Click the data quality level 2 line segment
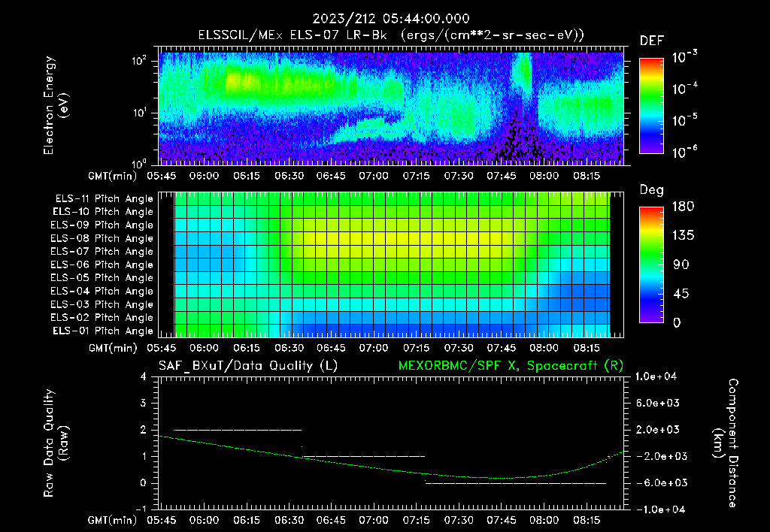The height and width of the screenshot is (532, 770). click(x=238, y=430)
